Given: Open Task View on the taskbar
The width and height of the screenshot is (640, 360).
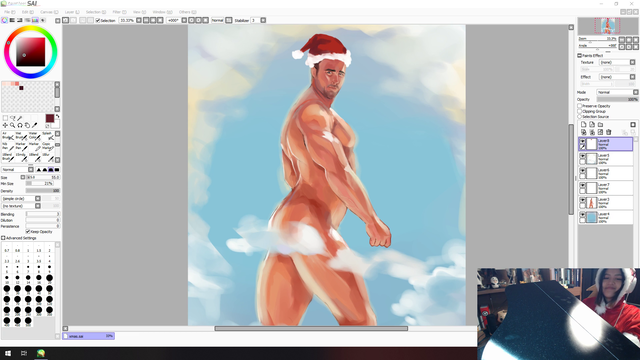Looking at the screenshot, I should click(24, 353).
